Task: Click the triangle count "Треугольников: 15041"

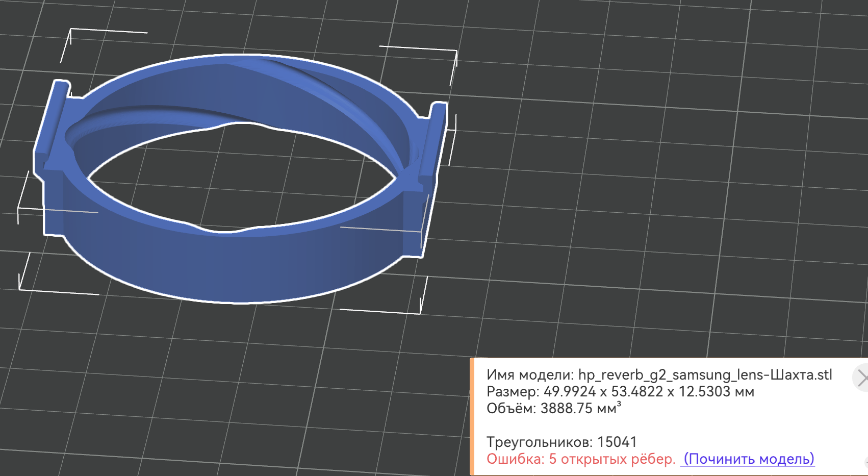Action: (x=561, y=442)
